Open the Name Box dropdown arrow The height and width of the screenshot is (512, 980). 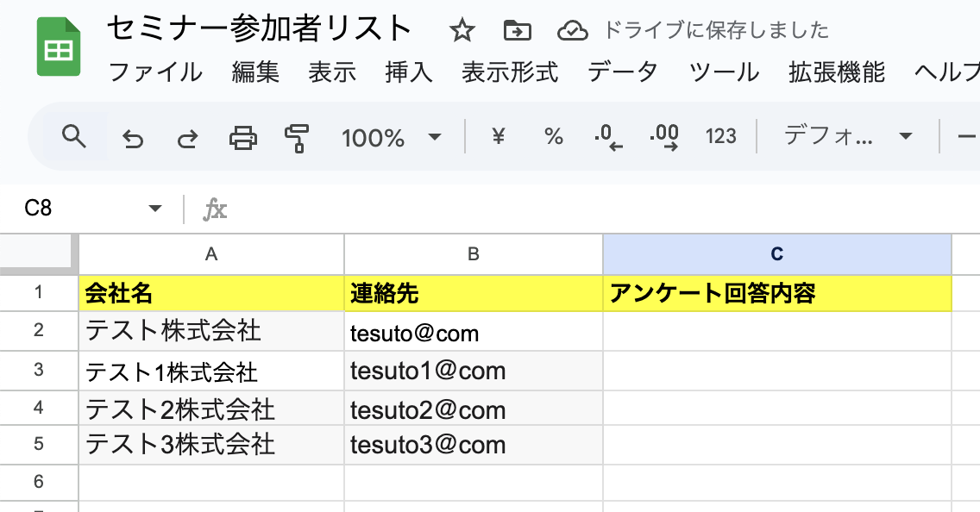[155, 209]
